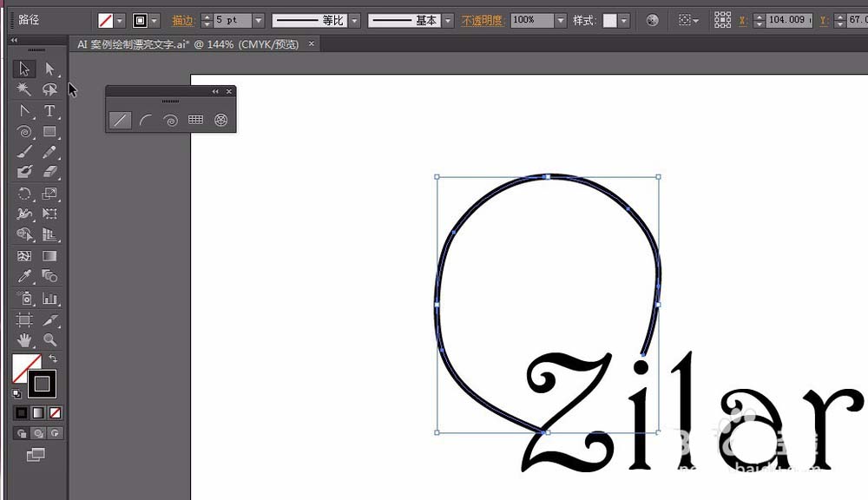868x500 pixels.
Task: Select the Lasso tool
Action: (x=49, y=89)
